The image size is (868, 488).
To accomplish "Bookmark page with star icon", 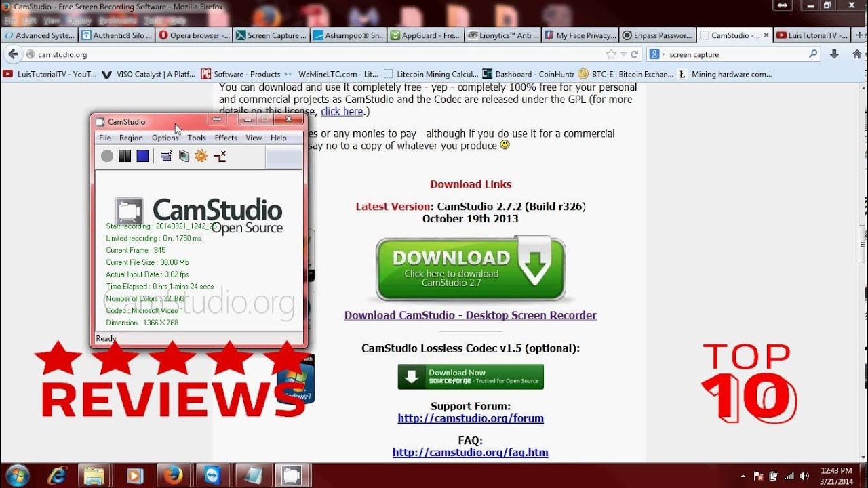I will (x=612, y=54).
